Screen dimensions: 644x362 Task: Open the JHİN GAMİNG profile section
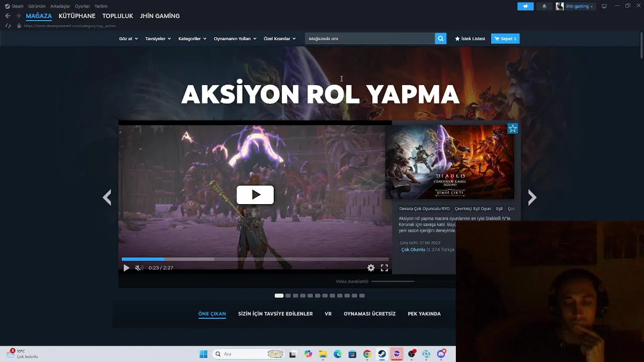click(159, 16)
